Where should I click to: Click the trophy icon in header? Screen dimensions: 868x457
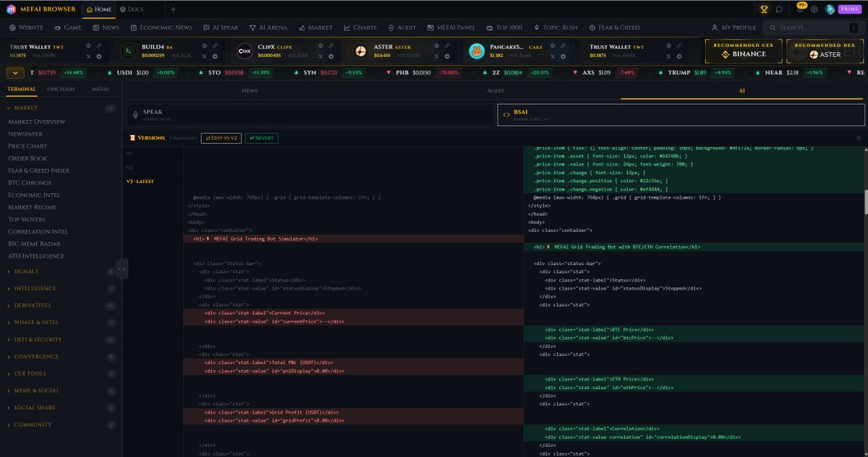[764, 9]
